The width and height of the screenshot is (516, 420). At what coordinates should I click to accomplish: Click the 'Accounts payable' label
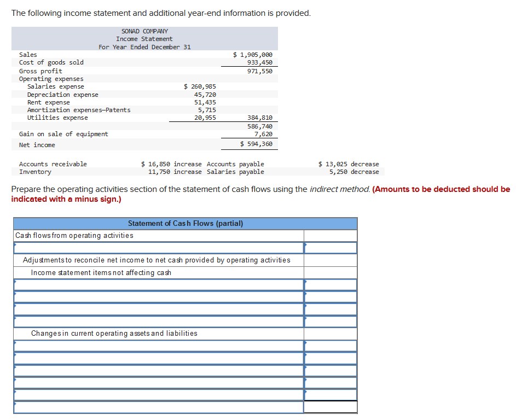[x=235, y=164]
